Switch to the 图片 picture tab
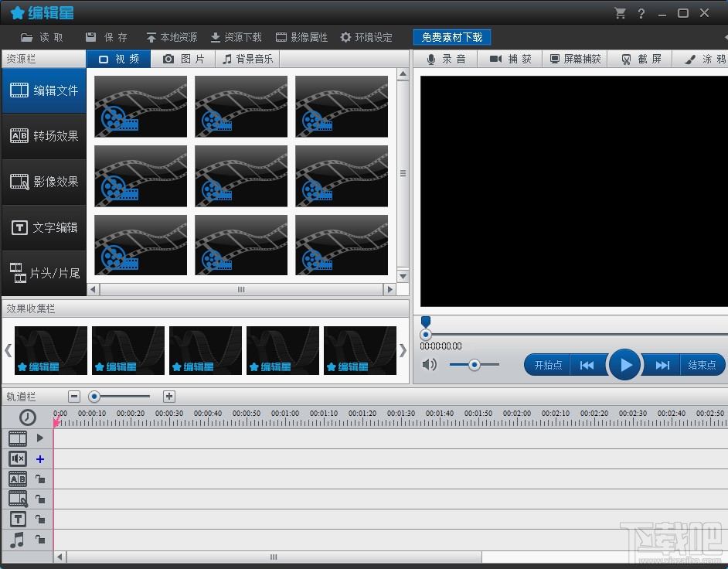This screenshot has width=728, height=569. [183, 59]
